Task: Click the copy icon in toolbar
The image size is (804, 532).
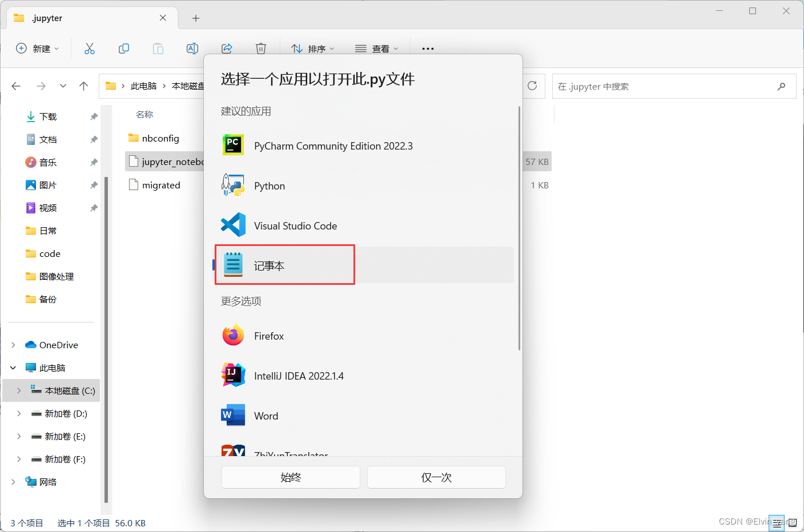Action: click(124, 49)
